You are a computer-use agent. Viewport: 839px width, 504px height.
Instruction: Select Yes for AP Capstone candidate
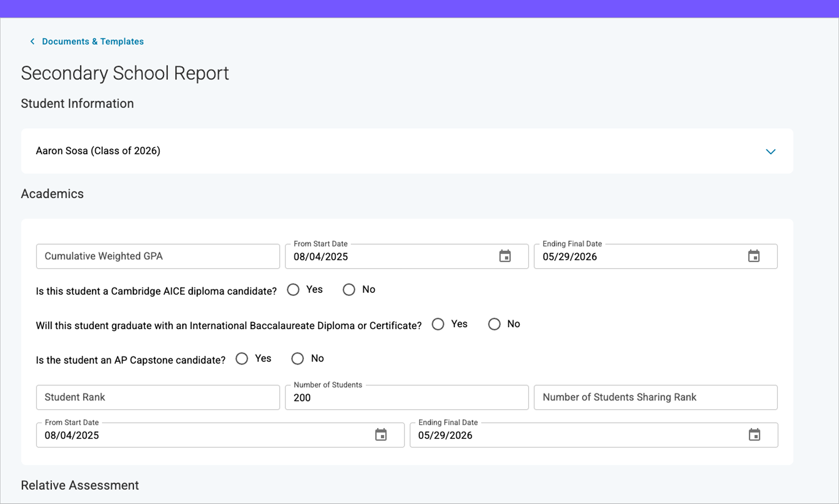coord(242,358)
